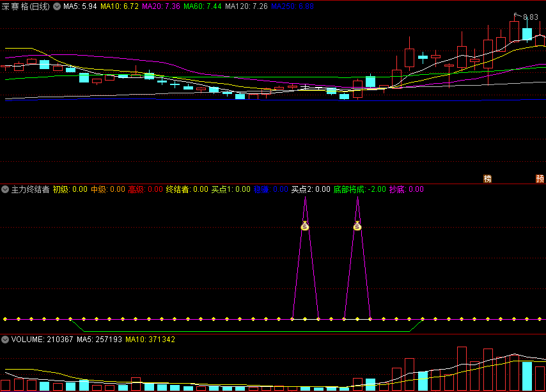Viewport: 546px width, 392px height.
Task: Click the 深赛格(日线) stock title
Action: pos(27,6)
